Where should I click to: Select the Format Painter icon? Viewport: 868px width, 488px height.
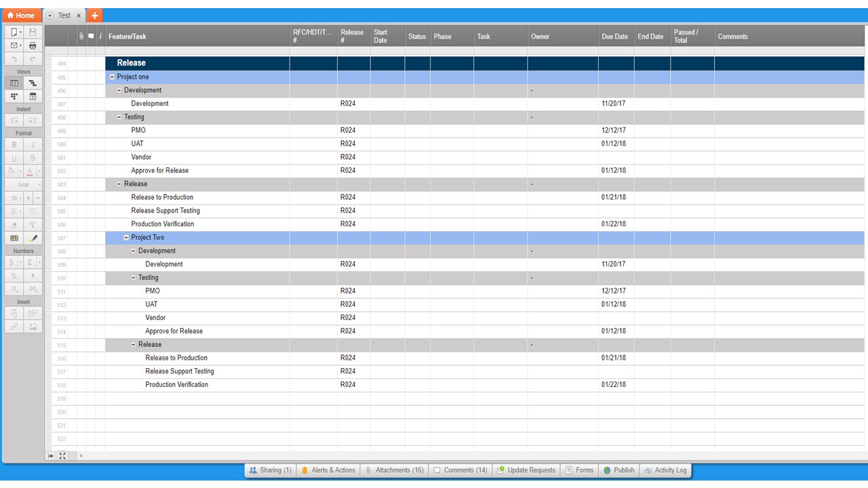[33, 224]
